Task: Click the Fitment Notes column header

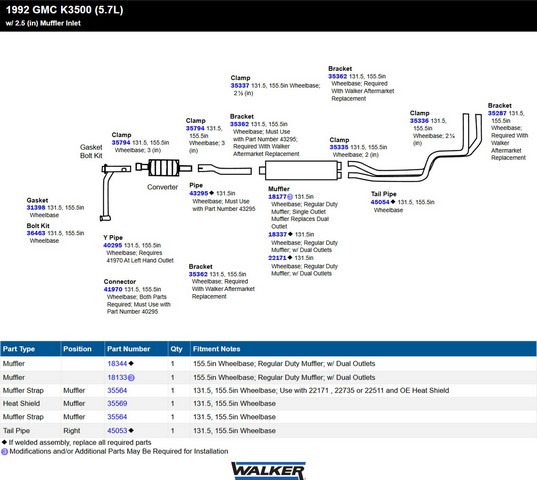Action: [216, 349]
